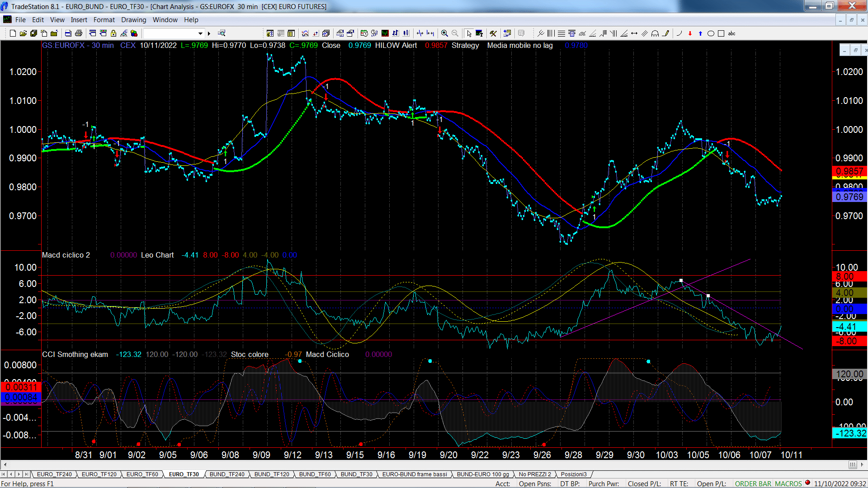Image resolution: width=868 pixels, height=488 pixels.
Task: Select the rectangle drawing tool
Action: (721, 33)
